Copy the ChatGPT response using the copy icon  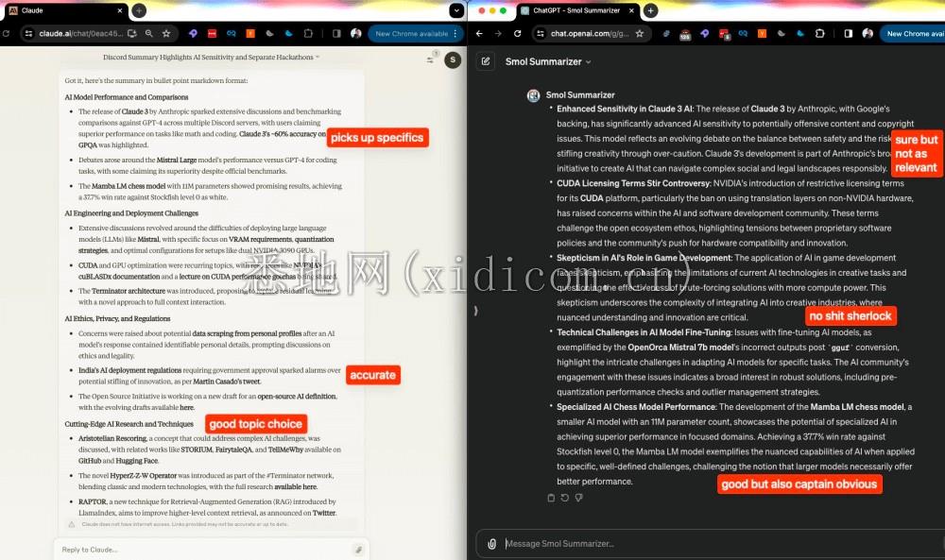(x=551, y=498)
